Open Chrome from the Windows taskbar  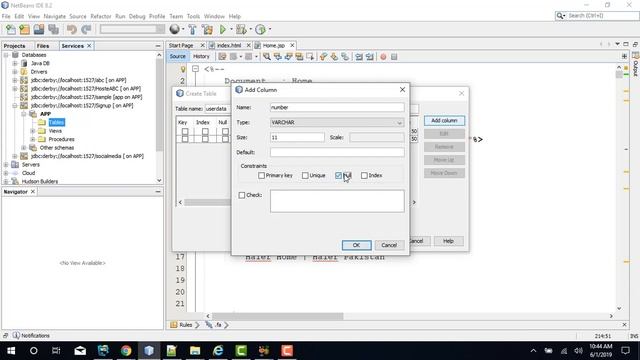point(126,351)
